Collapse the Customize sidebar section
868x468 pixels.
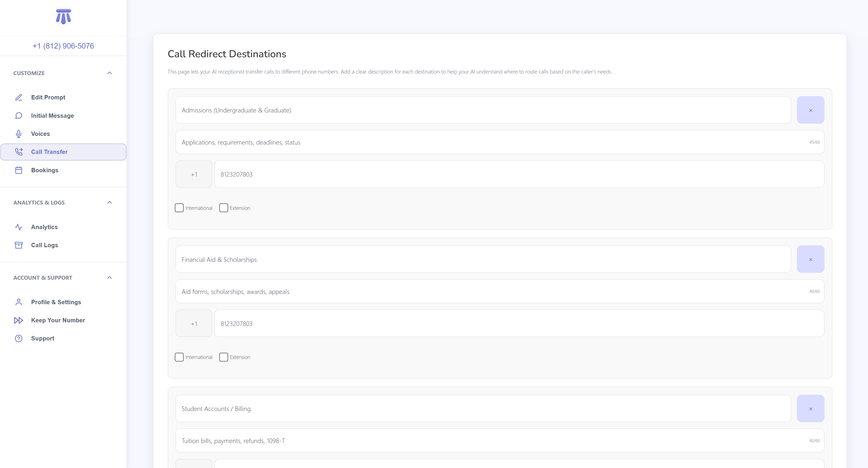(x=110, y=73)
